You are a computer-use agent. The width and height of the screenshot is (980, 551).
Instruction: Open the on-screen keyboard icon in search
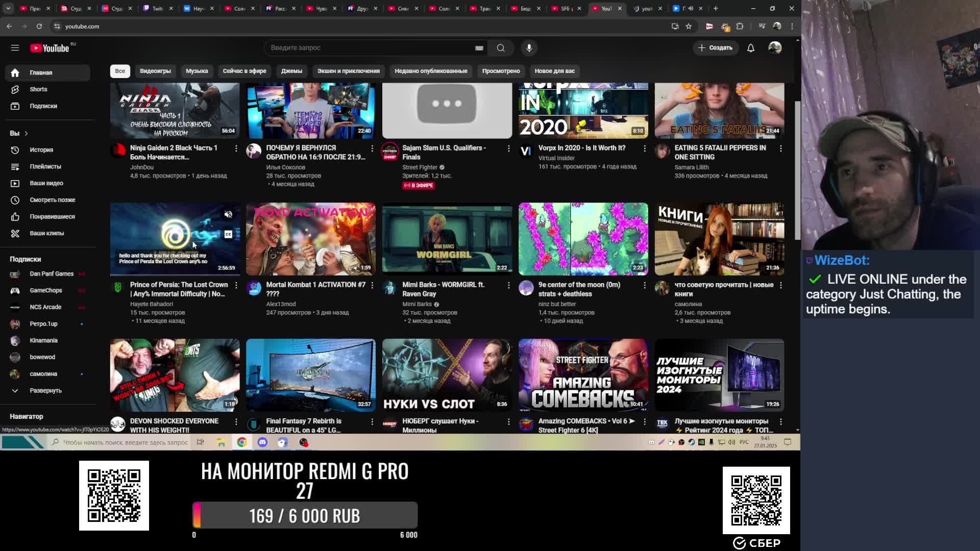(479, 48)
